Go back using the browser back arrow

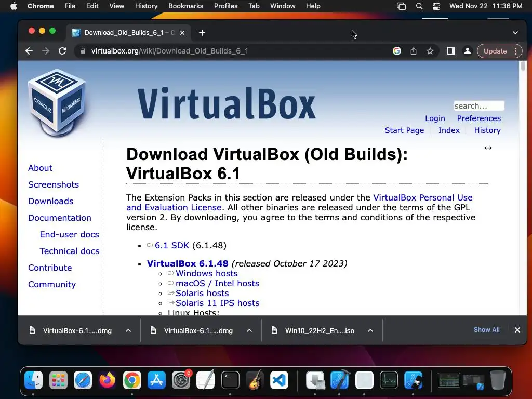(29, 51)
